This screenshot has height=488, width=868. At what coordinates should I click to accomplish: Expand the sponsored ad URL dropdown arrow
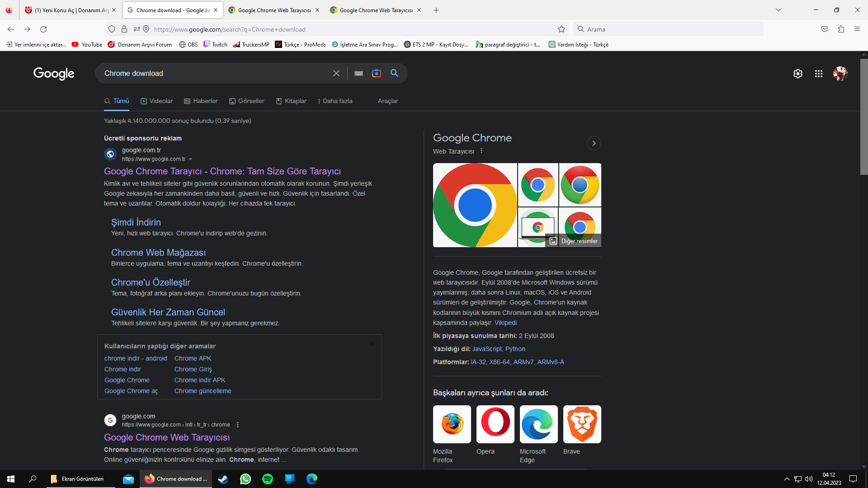click(190, 159)
